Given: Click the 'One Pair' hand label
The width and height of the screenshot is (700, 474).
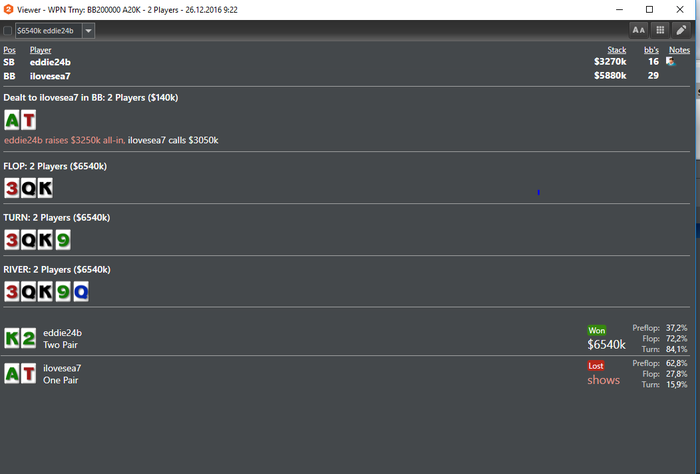Looking at the screenshot, I should coord(60,380).
